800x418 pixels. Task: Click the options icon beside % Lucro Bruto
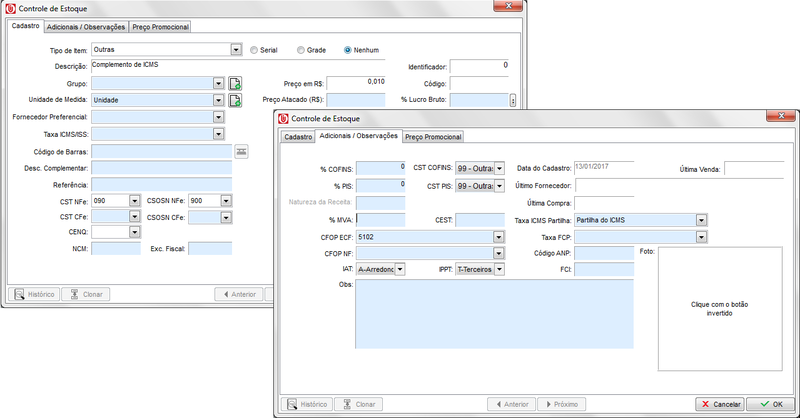pos(513,100)
